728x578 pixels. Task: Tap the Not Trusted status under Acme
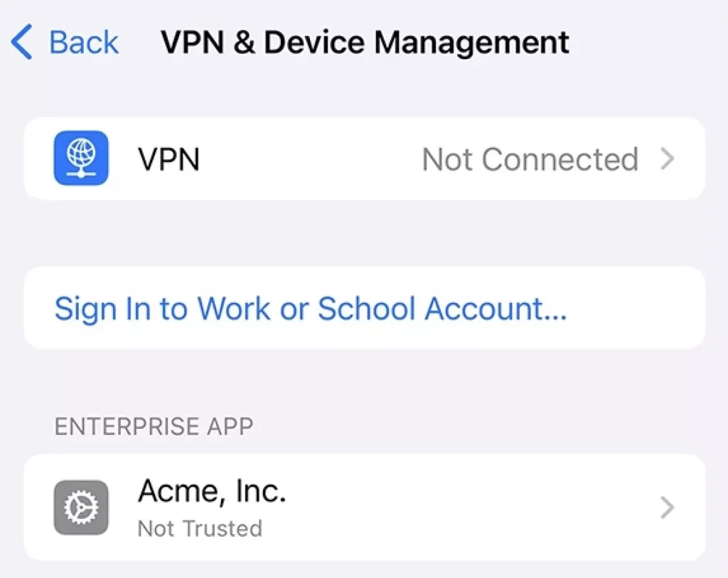click(200, 529)
